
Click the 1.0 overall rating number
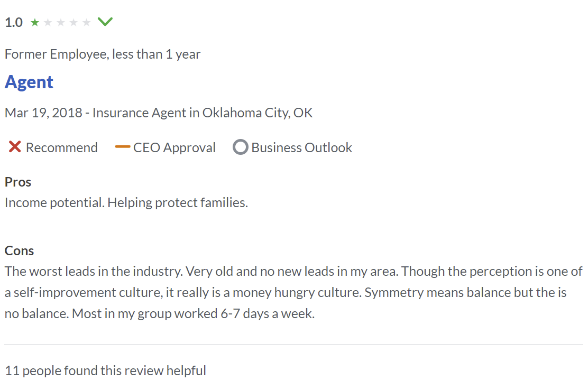pyautogui.click(x=14, y=22)
